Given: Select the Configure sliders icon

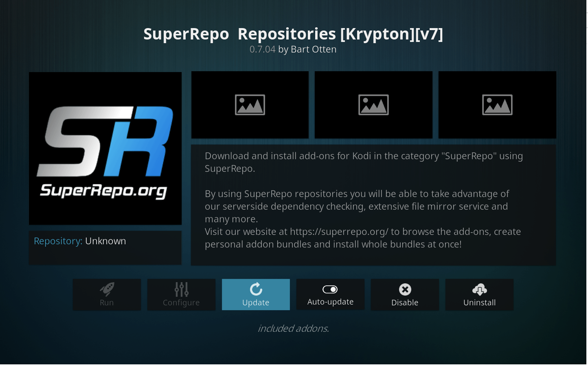Looking at the screenshot, I should point(181,289).
